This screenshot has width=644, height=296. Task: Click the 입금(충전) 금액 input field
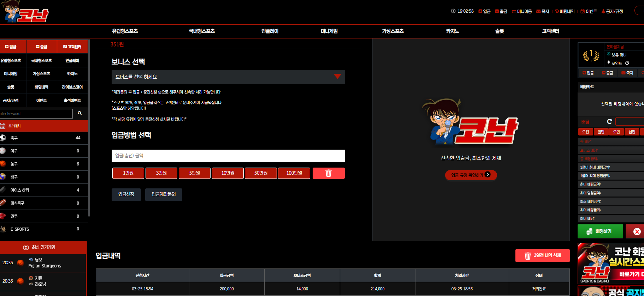(228, 156)
